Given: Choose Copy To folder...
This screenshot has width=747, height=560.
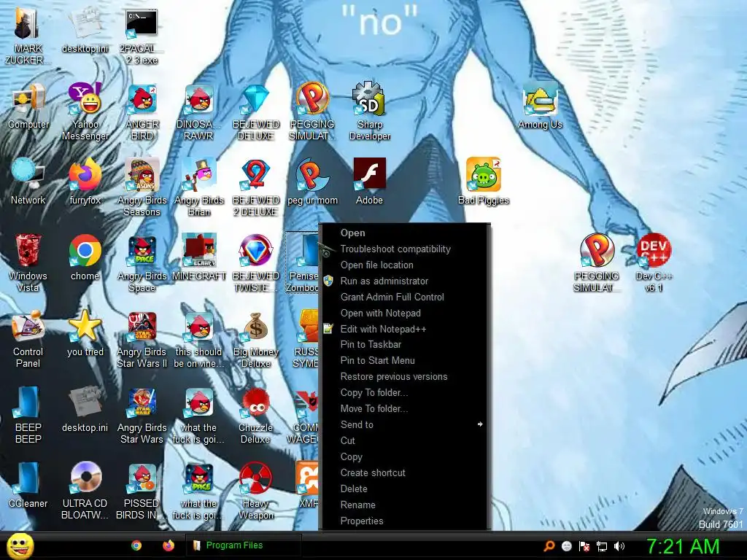Looking at the screenshot, I should coord(404,392).
